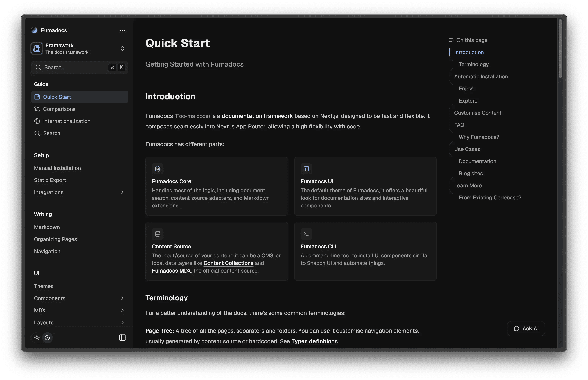588x380 pixels.
Task: Jump to Automatic Installation in page outline
Action: pos(481,76)
